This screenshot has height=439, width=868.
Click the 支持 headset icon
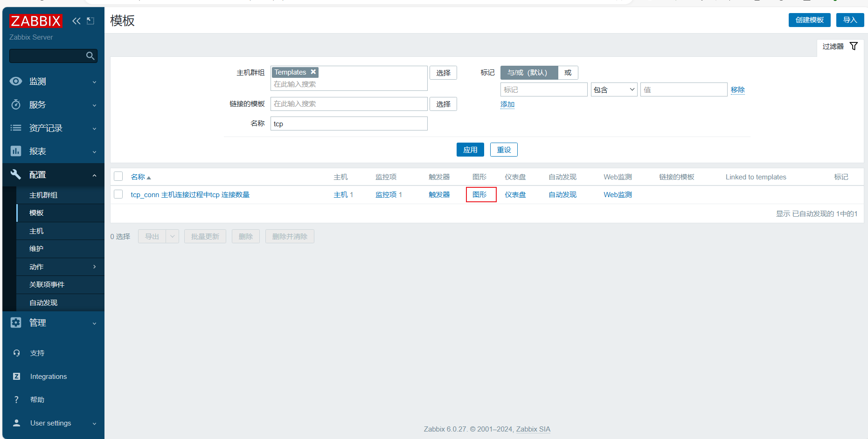coord(17,353)
